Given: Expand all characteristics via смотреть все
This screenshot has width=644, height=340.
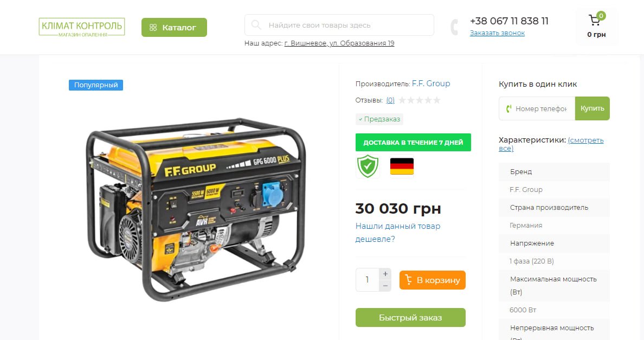Looking at the screenshot, I should 551,144.
